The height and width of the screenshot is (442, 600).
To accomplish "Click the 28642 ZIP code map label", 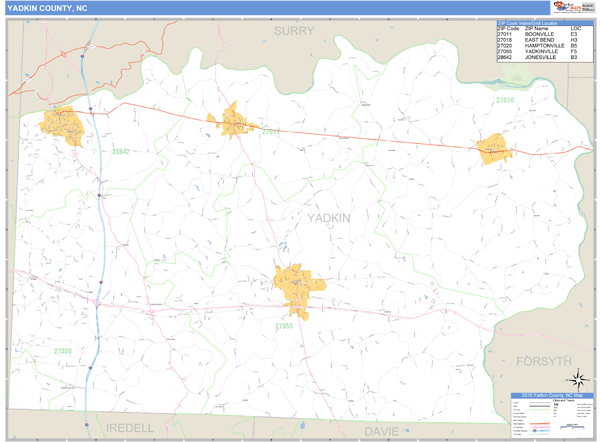I will point(120,152).
